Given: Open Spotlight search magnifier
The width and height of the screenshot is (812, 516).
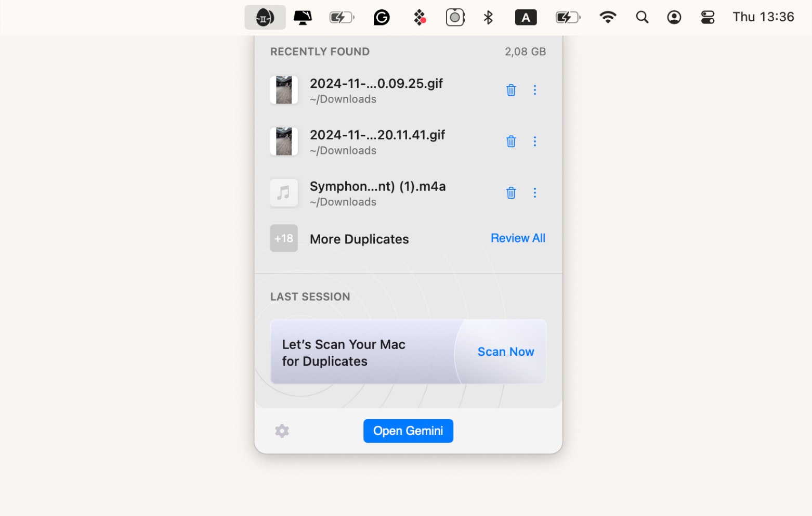Looking at the screenshot, I should tap(642, 18).
